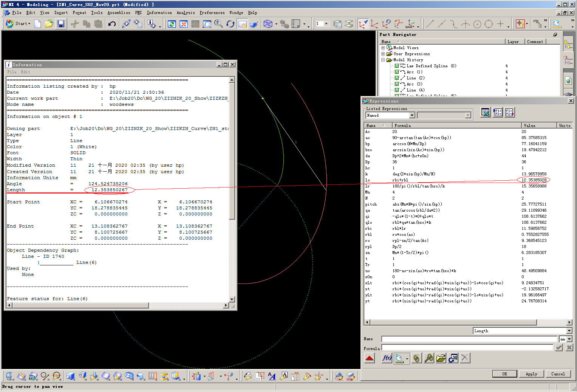Click the WCS Dynamics icon
577x392 pixels.
coord(363,24)
